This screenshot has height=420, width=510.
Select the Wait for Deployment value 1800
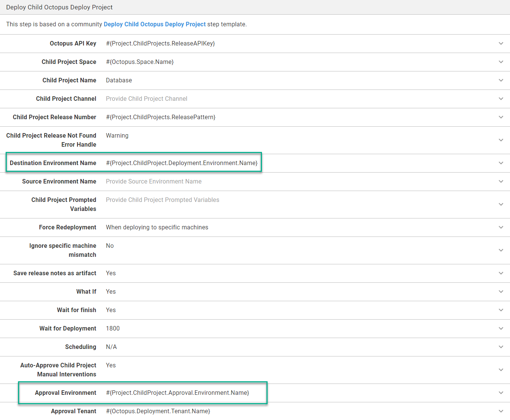[x=113, y=328]
